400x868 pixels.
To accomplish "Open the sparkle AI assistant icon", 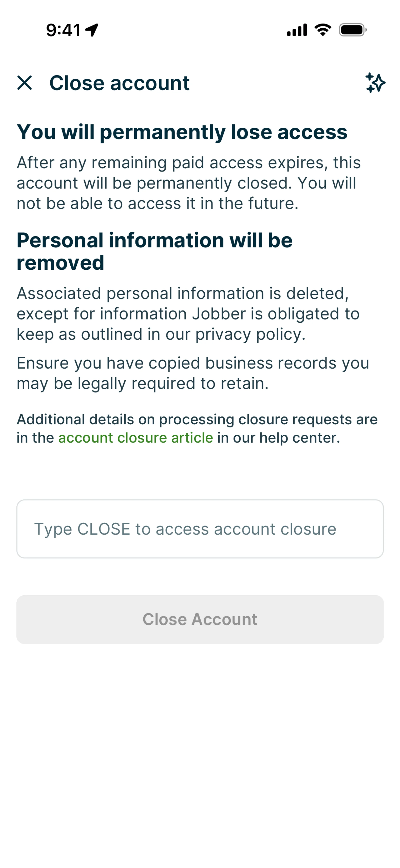I will click(375, 83).
